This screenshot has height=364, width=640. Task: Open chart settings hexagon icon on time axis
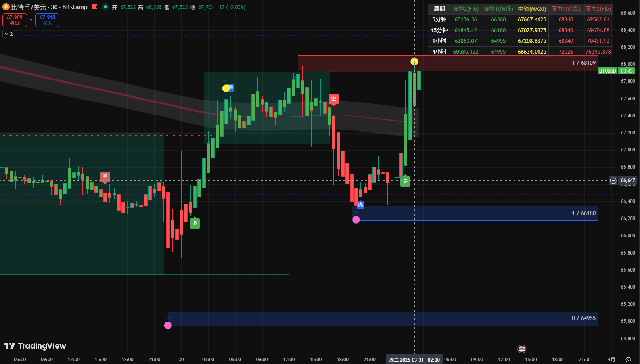pos(628,360)
